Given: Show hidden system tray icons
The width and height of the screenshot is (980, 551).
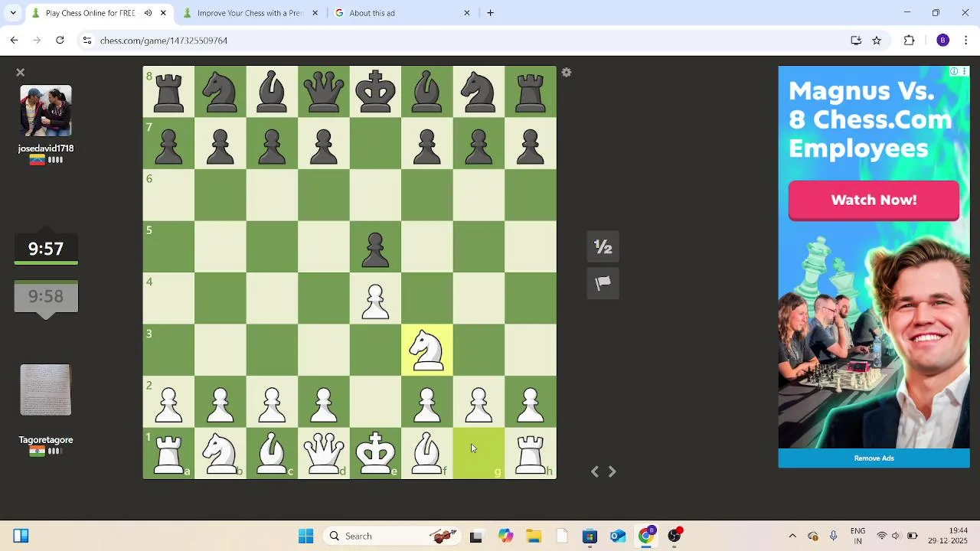Looking at the screenshot, I should point(792,536).
